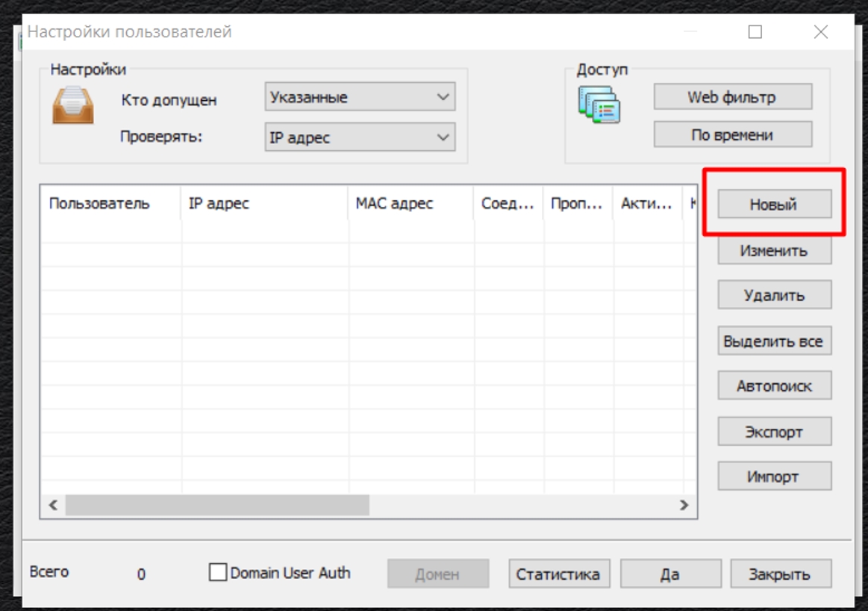Click the MAC адрес column header

pyautogui.click(x=410, y=203)
